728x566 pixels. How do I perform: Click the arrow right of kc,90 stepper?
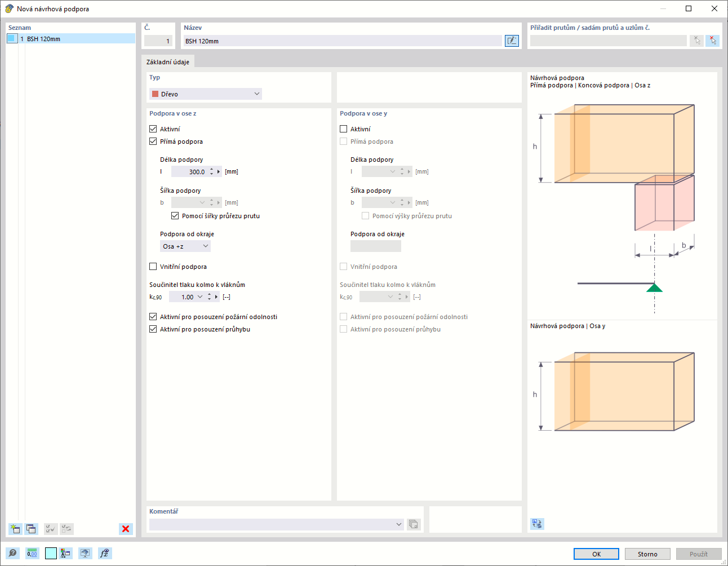pyautogui.click(x=216, y=297)
